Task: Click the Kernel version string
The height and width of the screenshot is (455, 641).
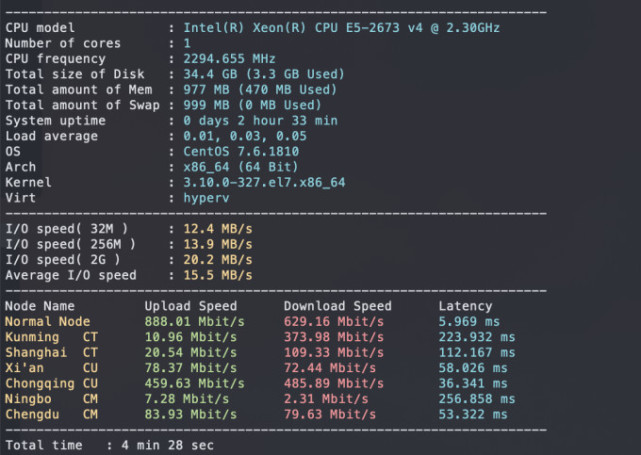Action: 263,182
